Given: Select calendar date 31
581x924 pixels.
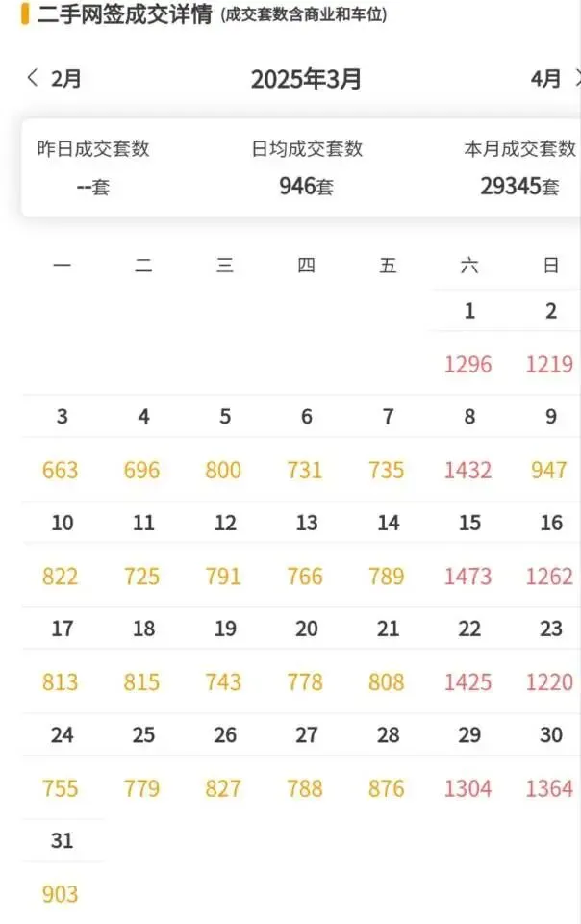Looking at the screenshot, I should tap(62, 840).
